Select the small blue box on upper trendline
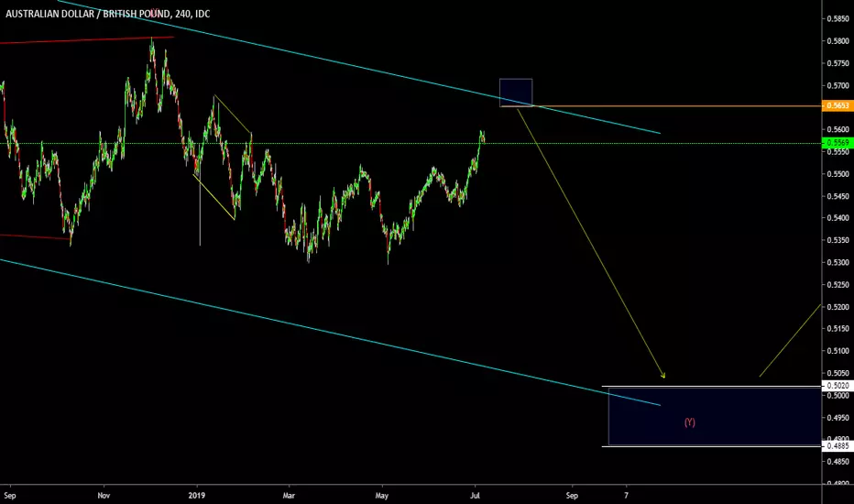The image size is (854, 504). click(x=516, y=93)
